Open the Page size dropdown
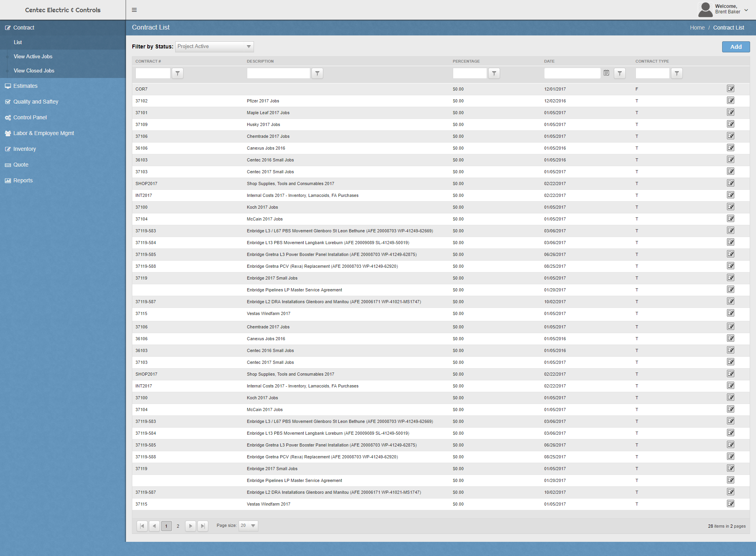 248,526
